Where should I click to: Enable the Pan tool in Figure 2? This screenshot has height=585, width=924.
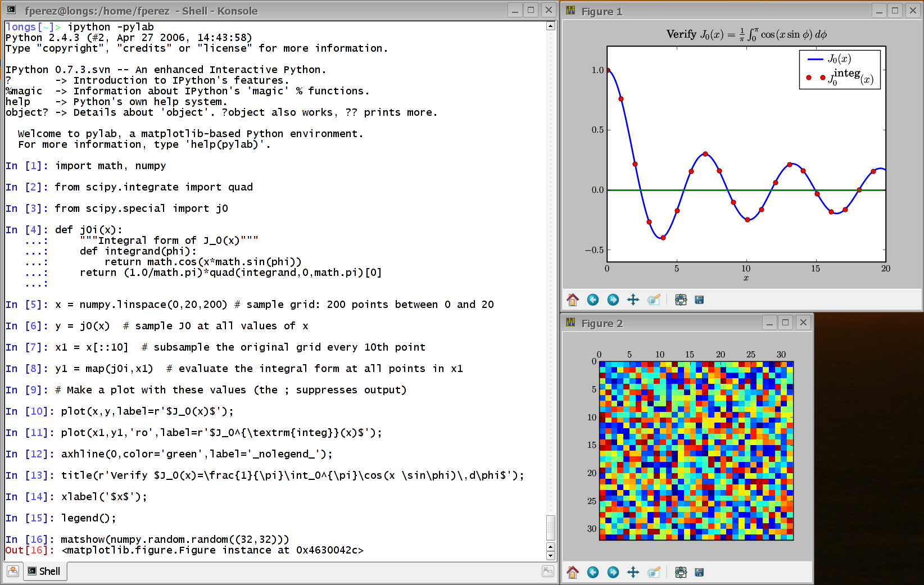[x=633, y=572]
